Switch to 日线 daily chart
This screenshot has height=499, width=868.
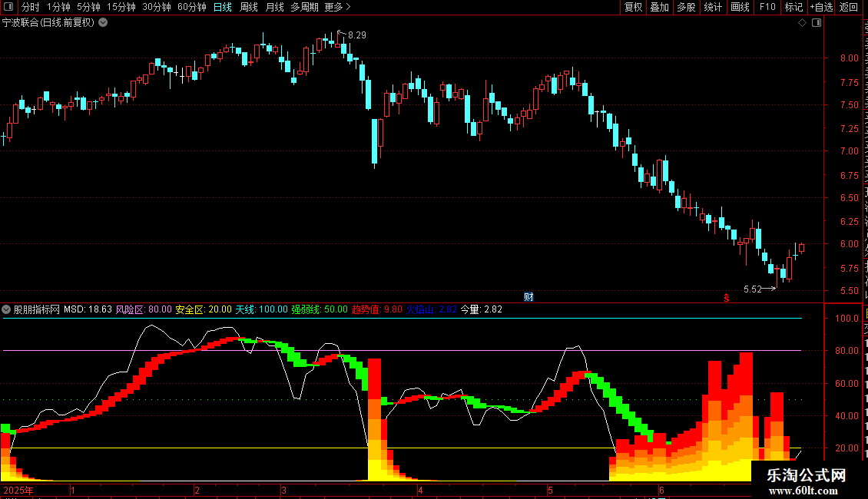[223, 7]
